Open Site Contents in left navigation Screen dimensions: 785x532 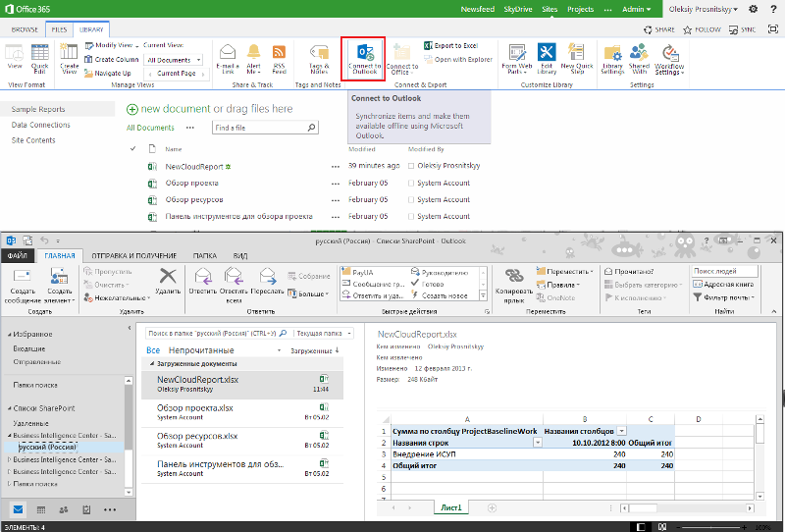pyautogui.click(x=33, y=140)
